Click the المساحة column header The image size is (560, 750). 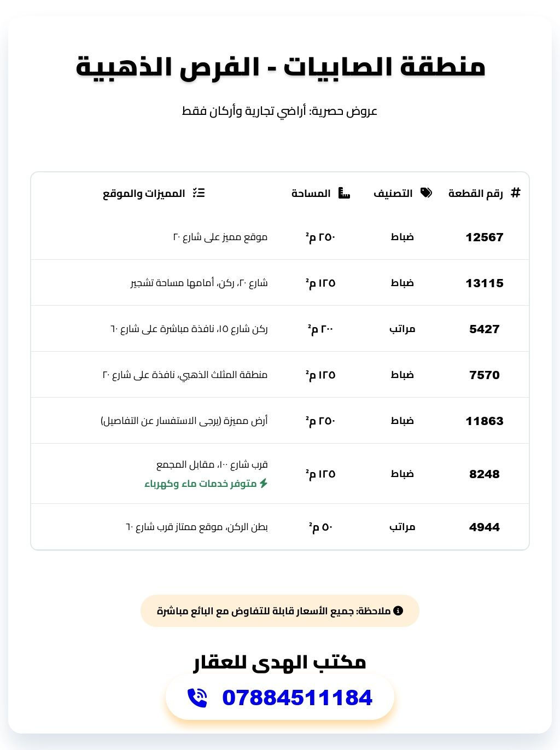point(311,193)
